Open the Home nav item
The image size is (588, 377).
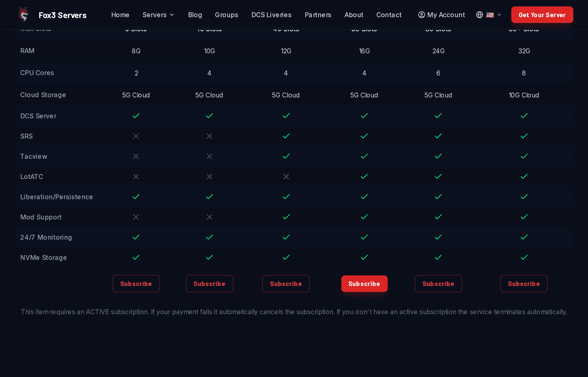tap(120, 15)
